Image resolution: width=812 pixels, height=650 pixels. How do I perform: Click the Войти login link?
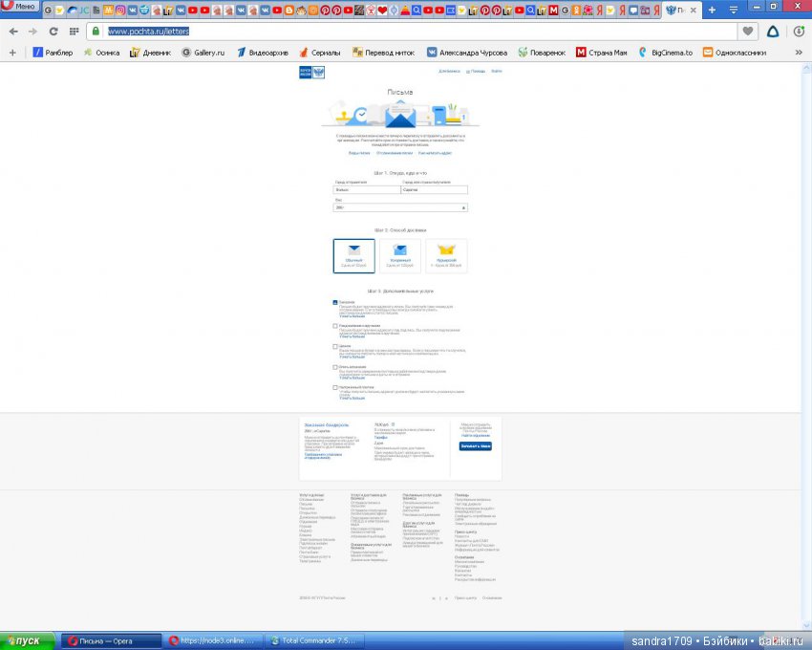click(x=497, y=72)
